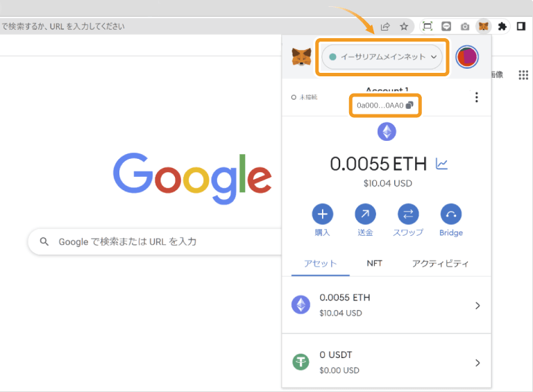Switch to the アセット tab
The height and width of the screenshot is (392, 533).
click(x=320, y=264)
